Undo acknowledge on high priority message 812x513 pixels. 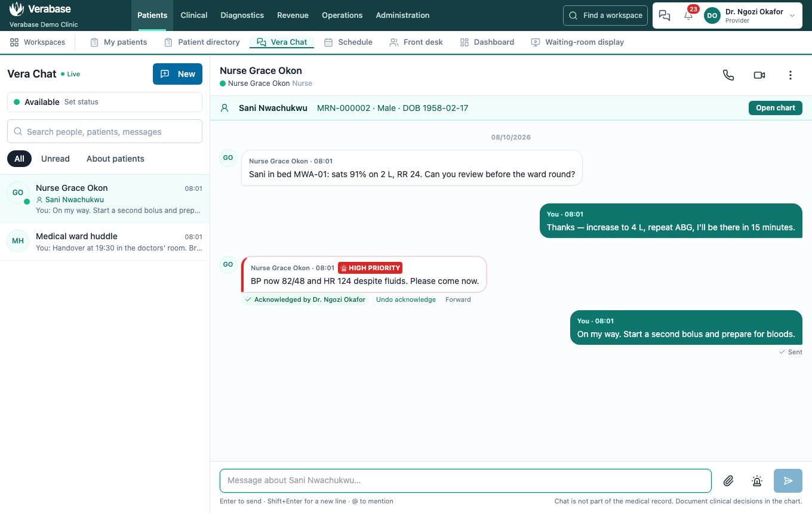[x=406, y=299]
